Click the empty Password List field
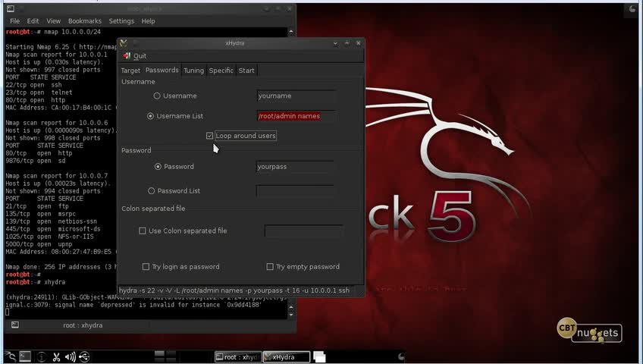The height and width of the screenshot is (364, 643). point(294,191)
